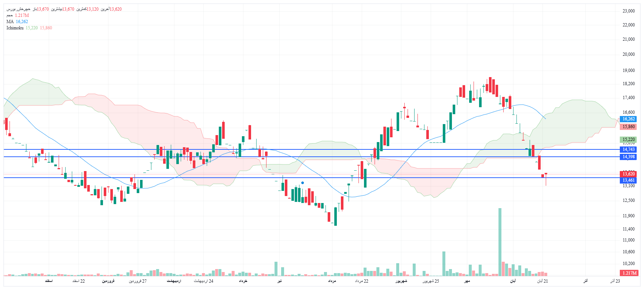Click the MA indicator legend label
The width and height of the screenshot is (644, 290).
pyautogui.click(x=10, y=22)
